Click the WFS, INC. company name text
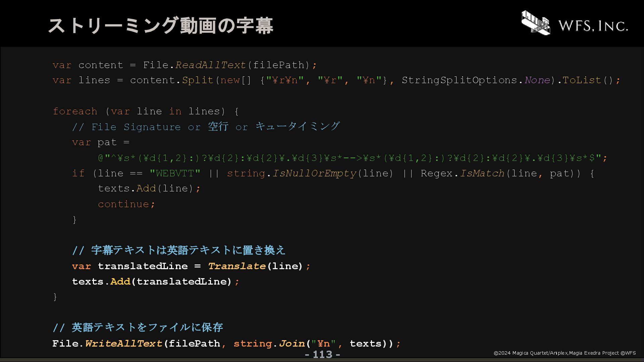 (x=593, y=26)
